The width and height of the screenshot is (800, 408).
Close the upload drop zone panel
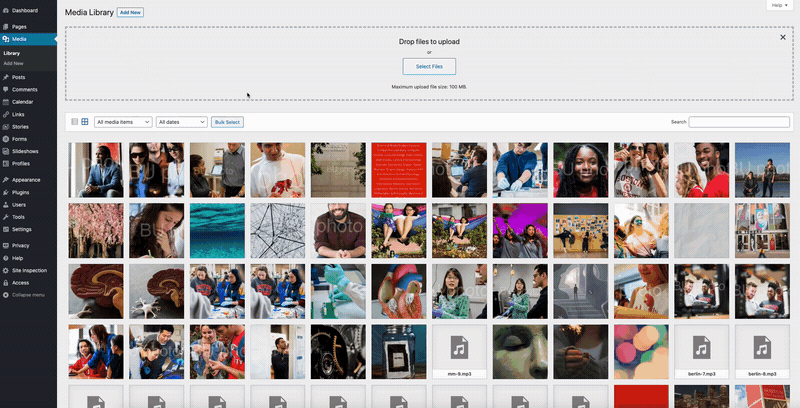tap(783, 37)
